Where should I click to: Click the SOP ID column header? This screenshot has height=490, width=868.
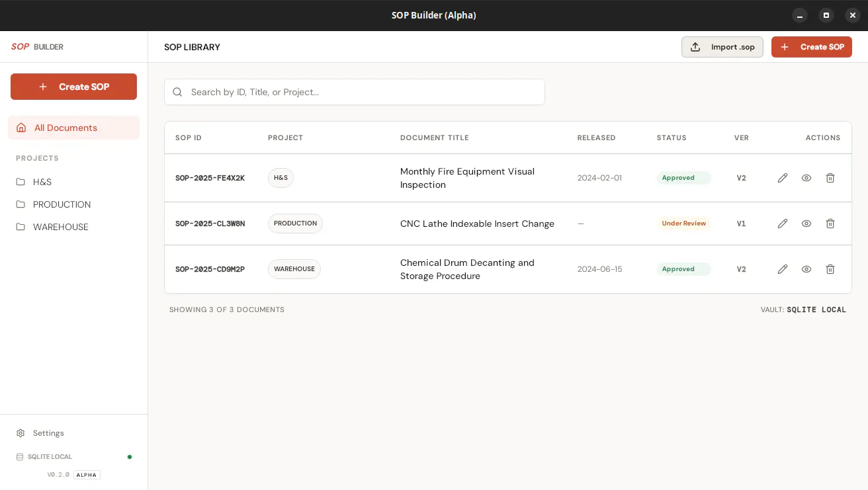pyautogui.click(x=189, y=138)
